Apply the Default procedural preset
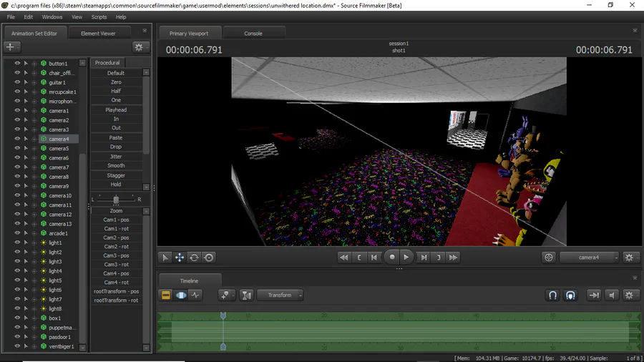Screen dimensions: 644x362 (x=116, y=73)
